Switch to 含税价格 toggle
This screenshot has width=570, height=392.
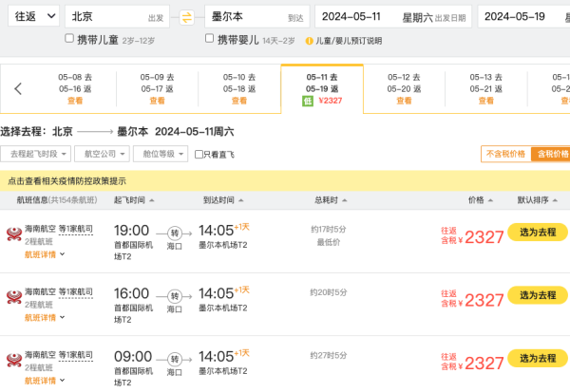[x=553, y=154]
